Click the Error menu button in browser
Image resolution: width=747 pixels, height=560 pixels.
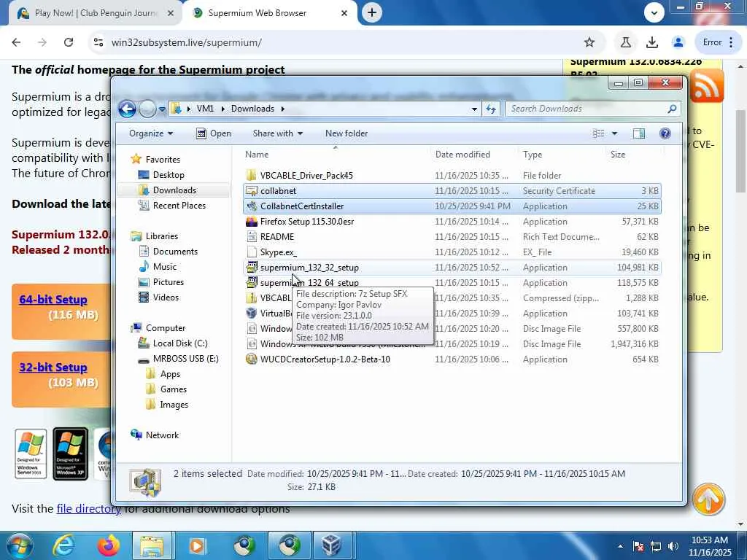719,42
